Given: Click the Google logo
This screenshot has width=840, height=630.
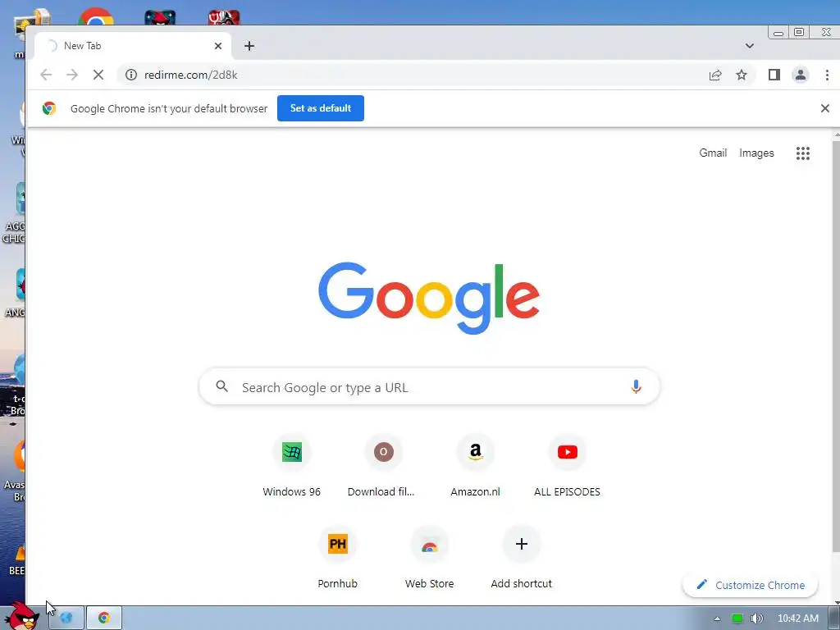Looking at the screenshot, I should tap(428, 297).
